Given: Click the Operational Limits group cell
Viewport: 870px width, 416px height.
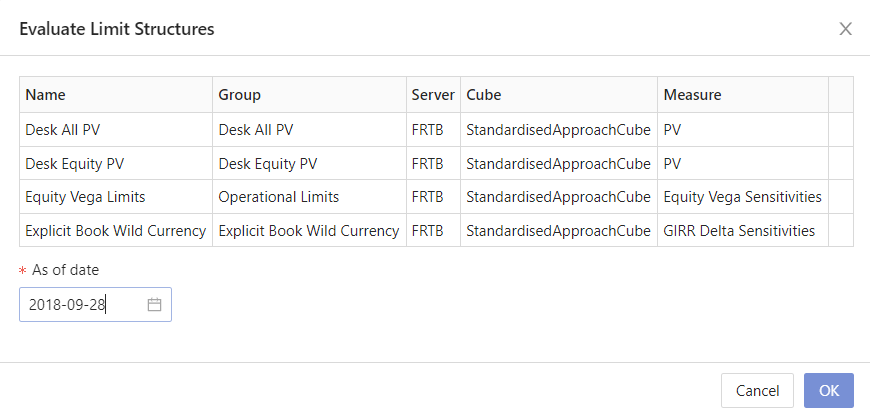Looking at the screenshot, I should click(x=278, y=197).
